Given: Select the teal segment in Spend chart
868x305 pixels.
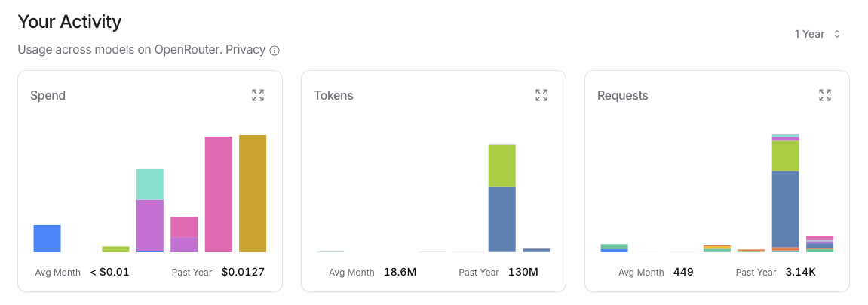Looking at the screenshot, I should (150, 184).
